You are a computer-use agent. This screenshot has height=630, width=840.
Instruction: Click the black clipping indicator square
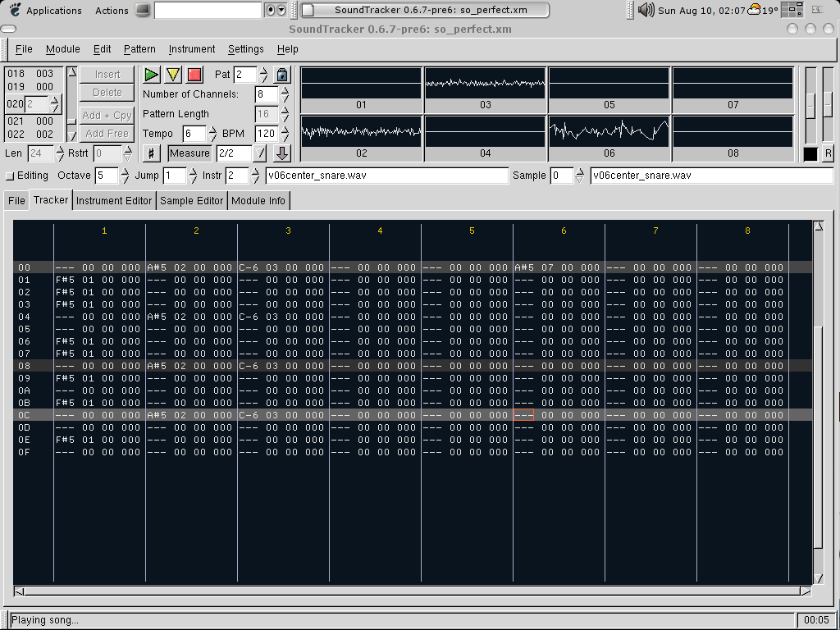point(810,153)
